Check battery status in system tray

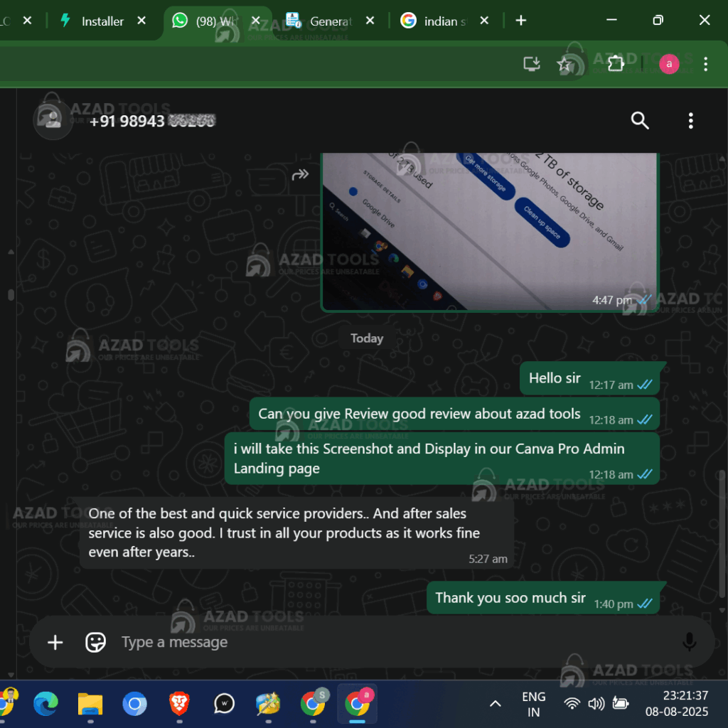click(620, 704)
